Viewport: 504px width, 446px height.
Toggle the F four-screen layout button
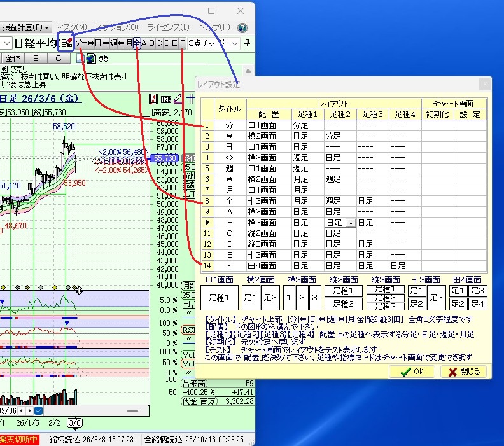(x=183, y=43)
